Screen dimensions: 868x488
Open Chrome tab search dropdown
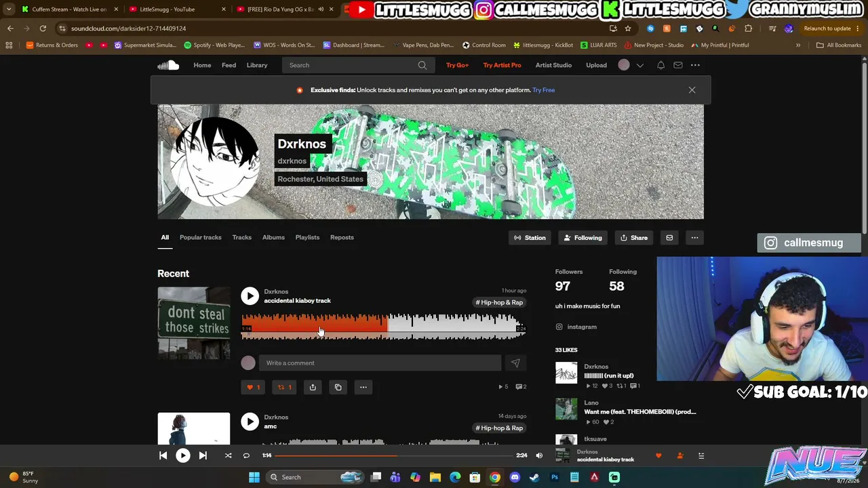click(9, 9)
